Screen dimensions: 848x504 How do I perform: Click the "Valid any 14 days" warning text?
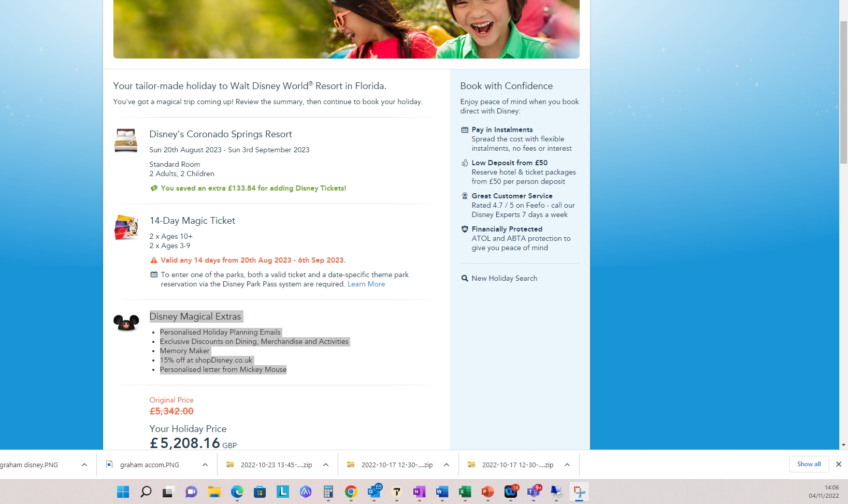pyautogui.click(x=253, y=260)
